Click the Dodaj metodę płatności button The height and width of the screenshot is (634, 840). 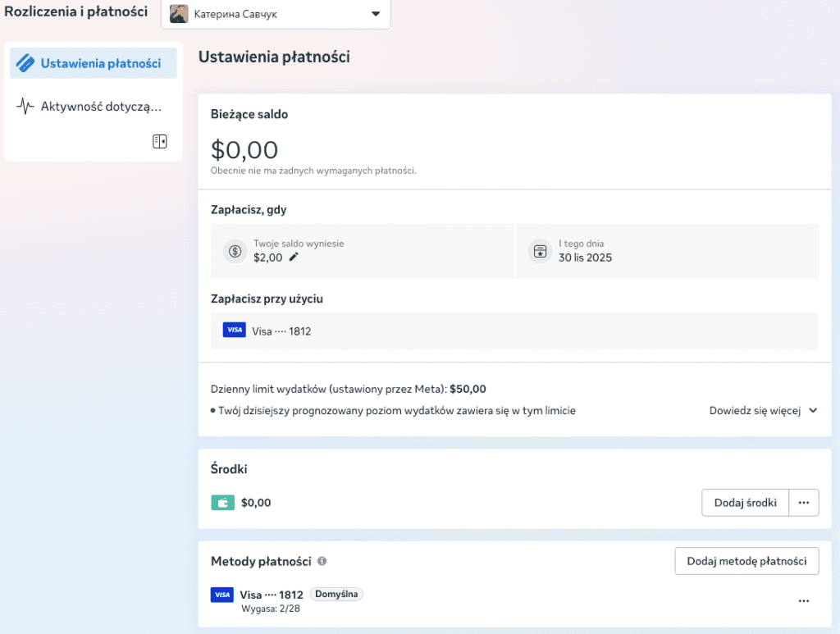coord(746,561)
